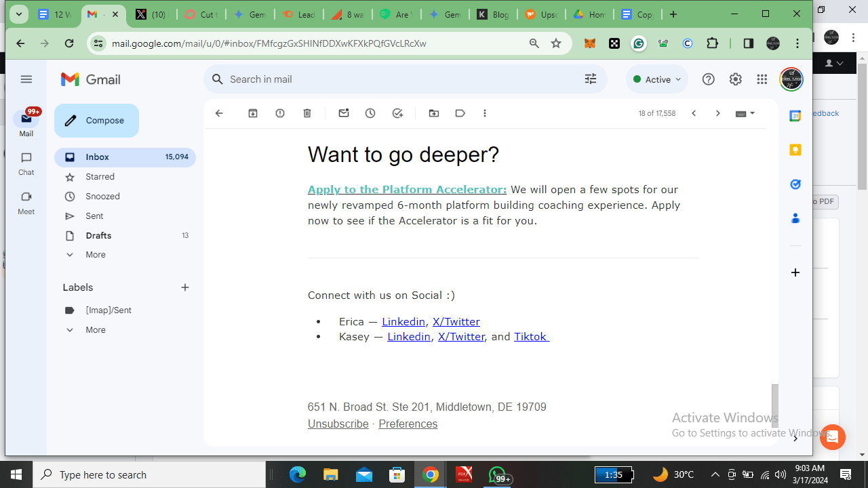
Task: Open the Inbox folder
Action: point(125,157)
